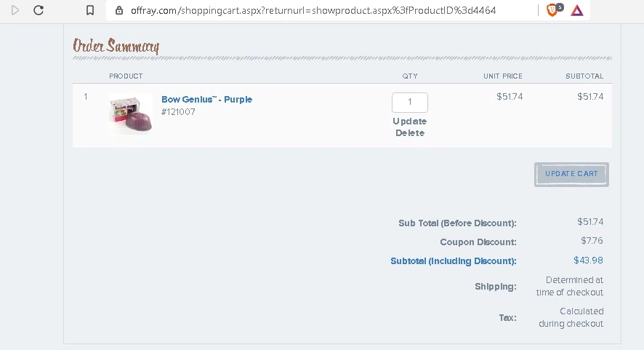Click unit price $51.74 value

[510, 97]
